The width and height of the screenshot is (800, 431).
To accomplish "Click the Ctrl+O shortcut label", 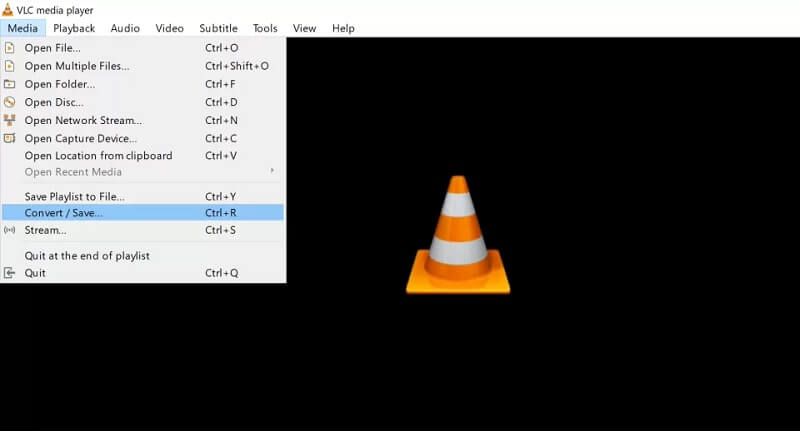I will (221, 48).
